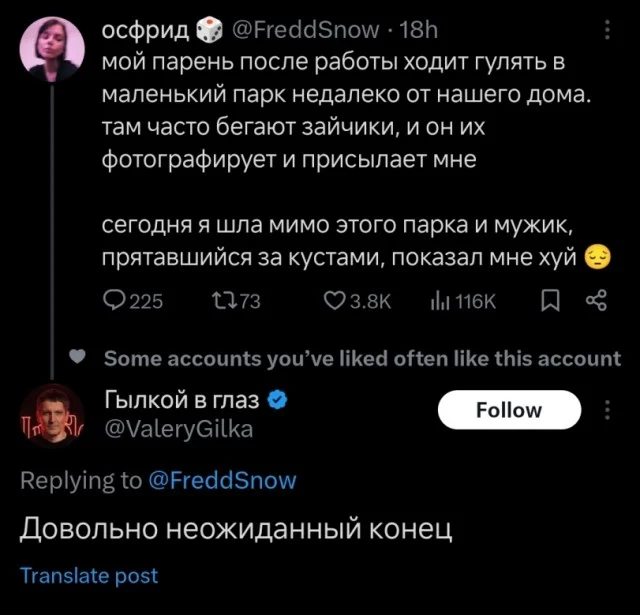Click the осфрид display name
This screenshot has height=615, width=640.
click(x=146, y=31)
